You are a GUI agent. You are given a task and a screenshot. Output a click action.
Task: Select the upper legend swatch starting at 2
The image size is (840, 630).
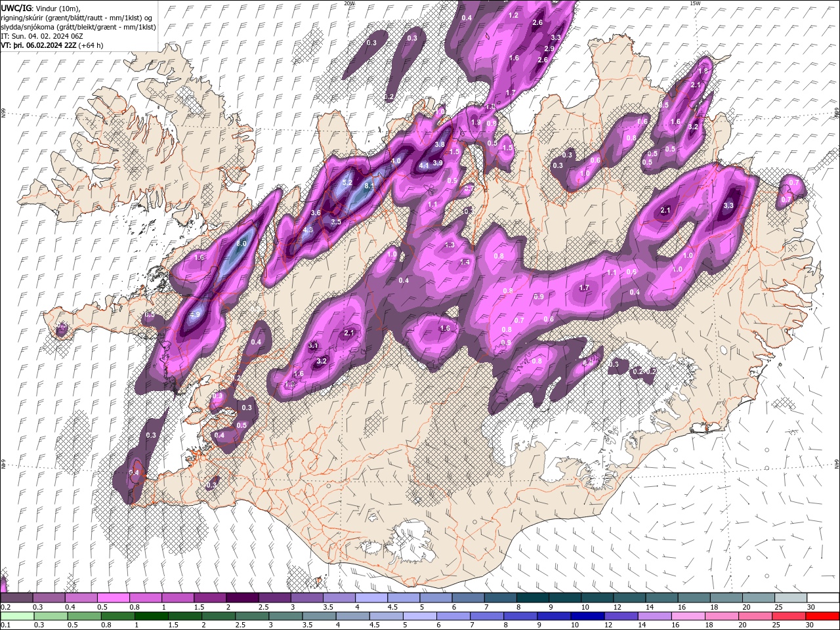(x=241, y=598)
